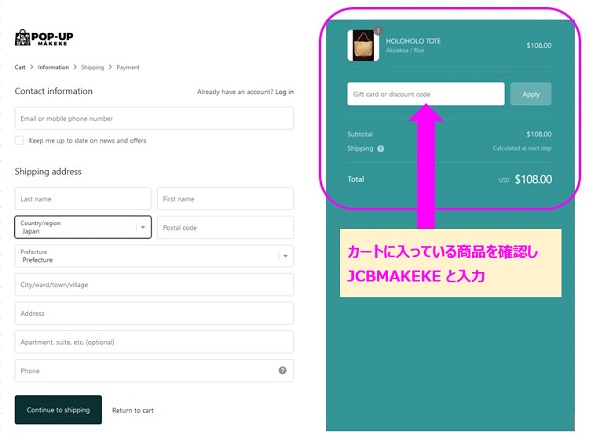Go to Cart breadcrumb
The height and width of the screenshot is (443, 600).
pyautogui.click(x=20, y=67)
